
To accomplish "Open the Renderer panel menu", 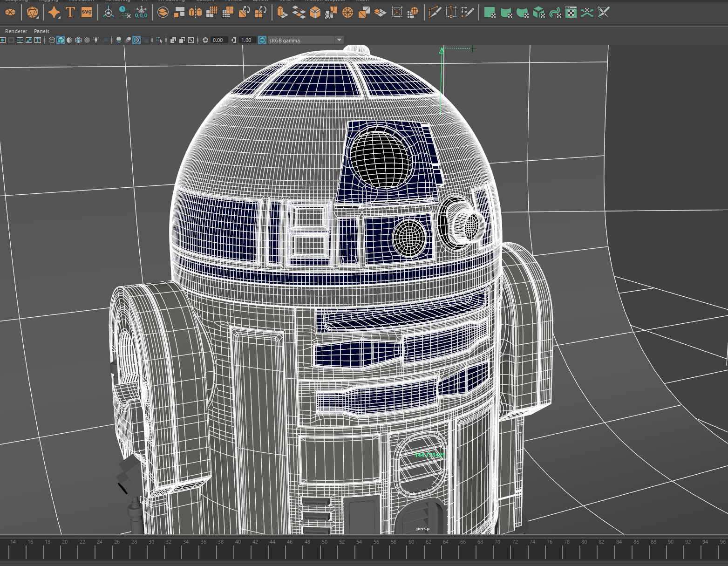I will (x=16, y=31).
